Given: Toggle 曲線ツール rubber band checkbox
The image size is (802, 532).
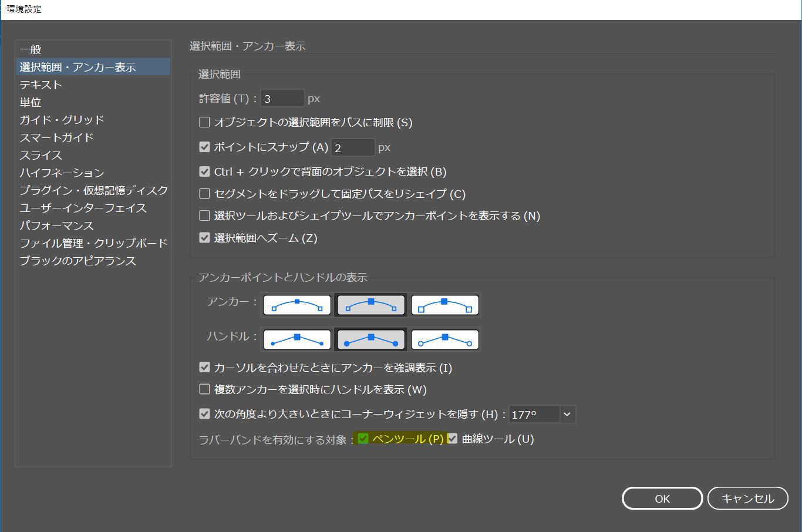Looking at the screenshot, I should pos(452,439).
